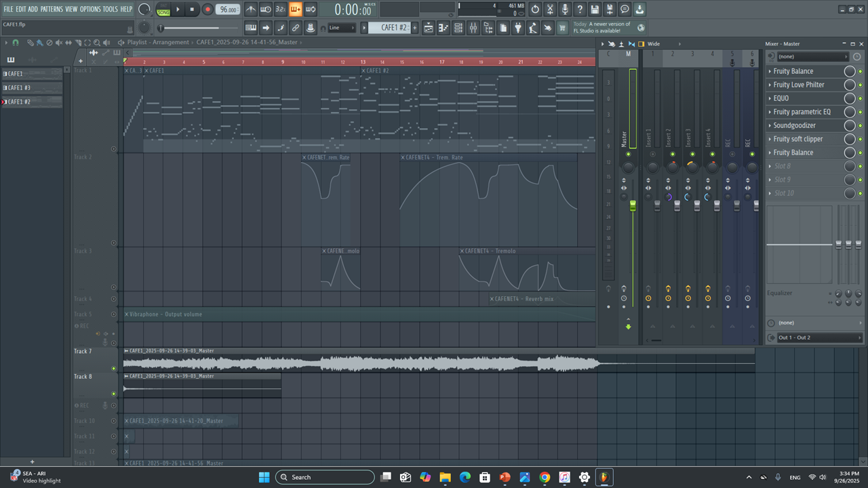Click the scissors icon in the top toolbar
The image size is (868, 488).
[x=550, y=9]
